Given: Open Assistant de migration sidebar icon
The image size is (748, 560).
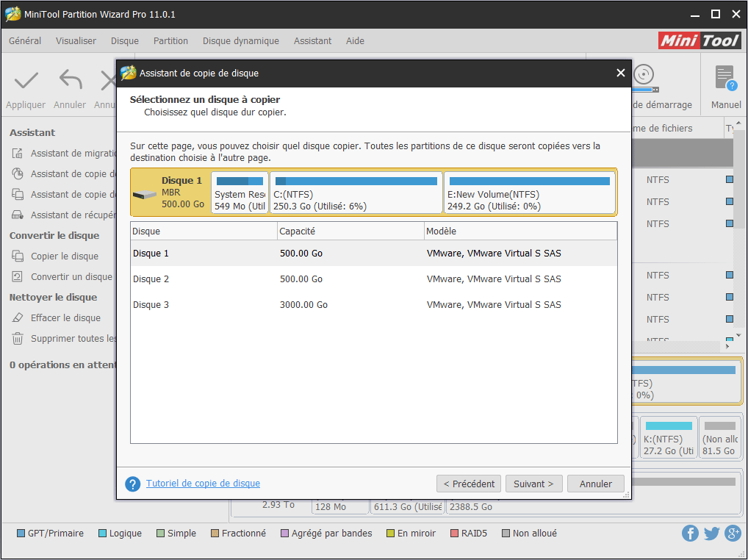Looking at the screenshot, I should click(x=18, y=154).
